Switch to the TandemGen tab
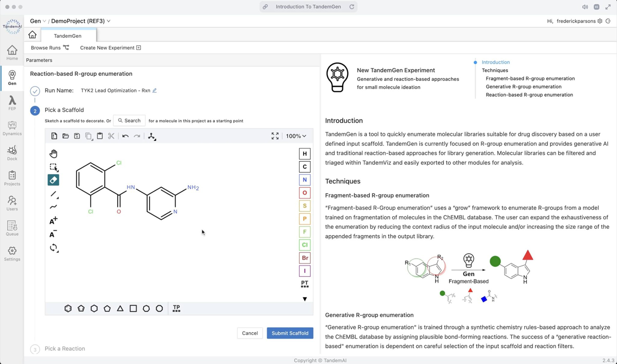This screenshot has height=364, width=617. click(67, 36)
